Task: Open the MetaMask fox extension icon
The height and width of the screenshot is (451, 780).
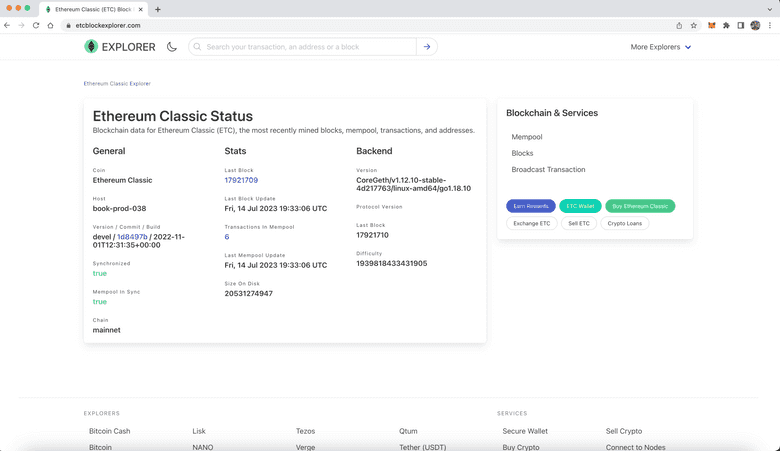Action: pos(712,25)
